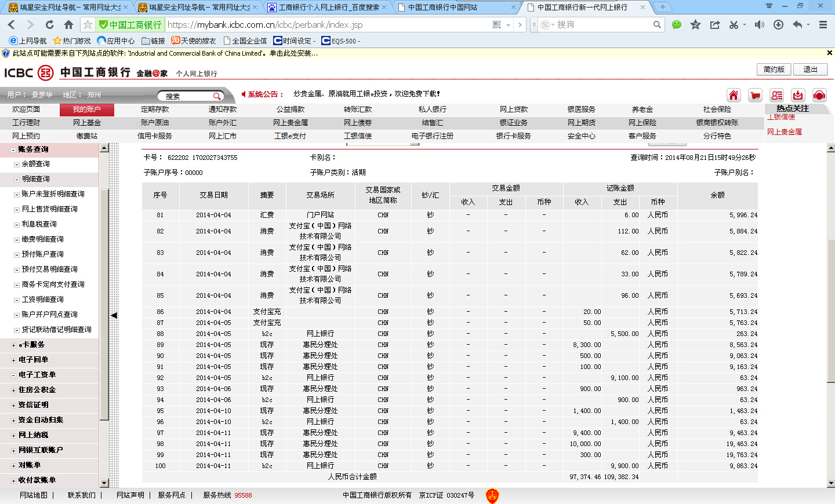Click the 退出 logout button
The height and width of the screenshot is (504, 835).
click(810, 70)
